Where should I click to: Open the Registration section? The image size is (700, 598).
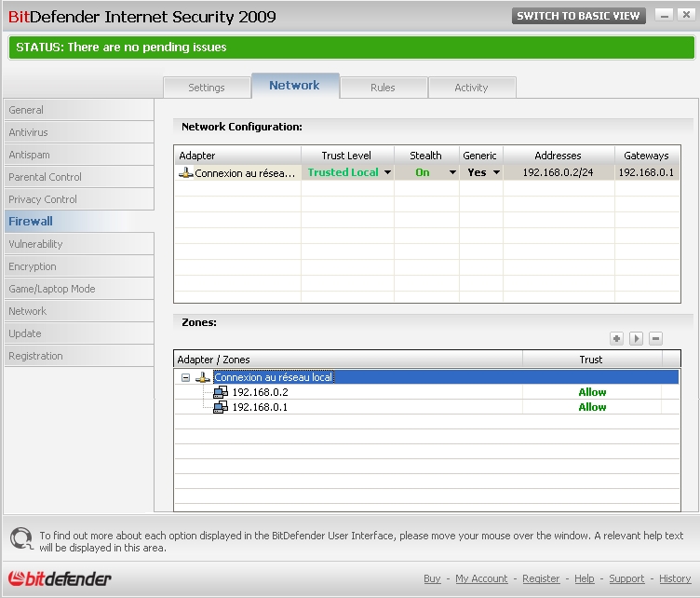pyautogui.click(x=79, y=356)
